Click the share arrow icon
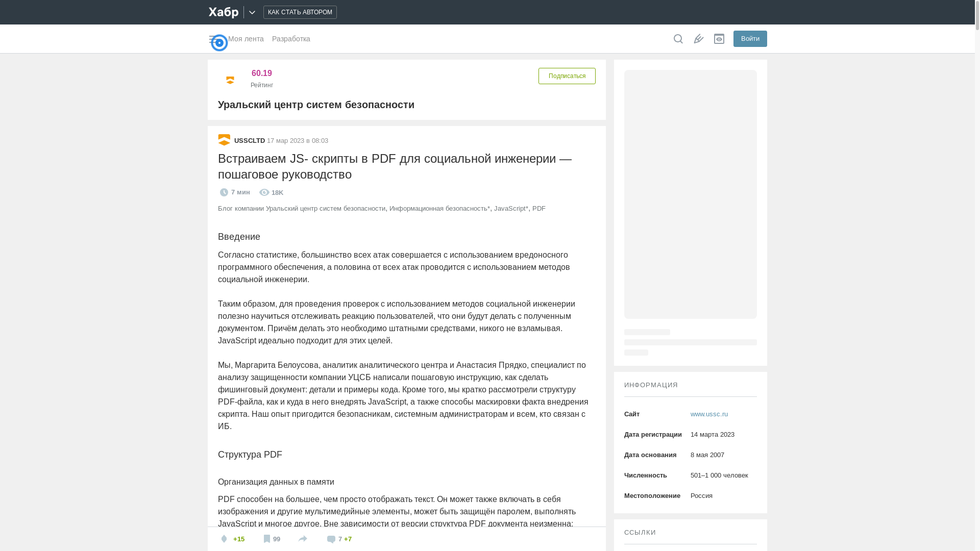The height and width of the screenshot is (551, 980). [x=303, y=539]
